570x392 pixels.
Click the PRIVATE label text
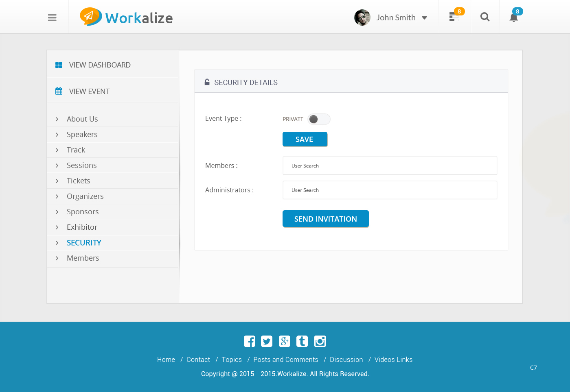(293, 119)
